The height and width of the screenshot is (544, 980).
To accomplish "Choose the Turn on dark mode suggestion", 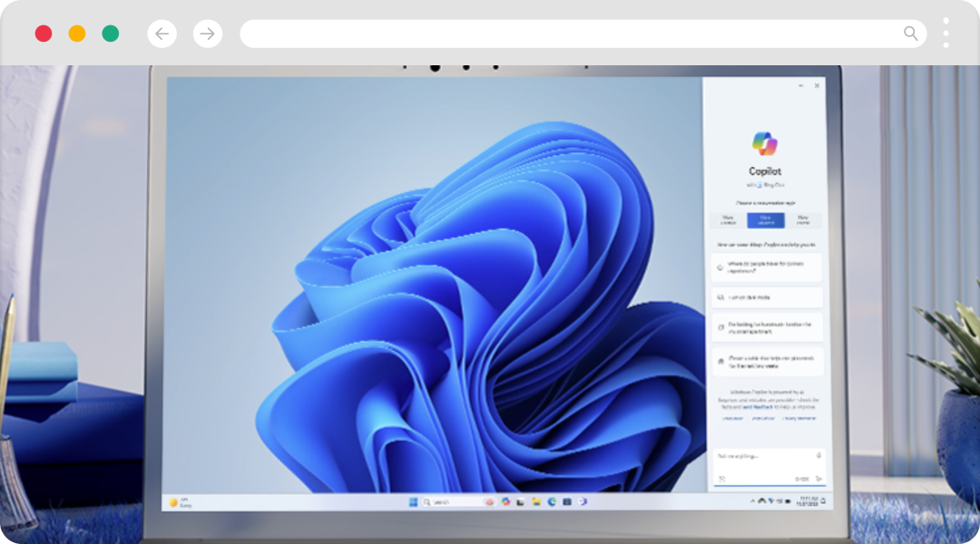I will 767,297.
